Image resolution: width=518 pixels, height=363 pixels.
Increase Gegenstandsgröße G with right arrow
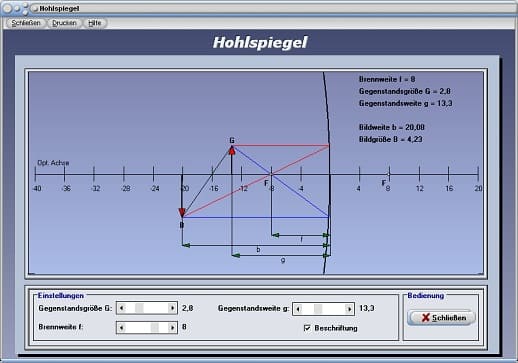pyautogui.click(x=172, y=308)
